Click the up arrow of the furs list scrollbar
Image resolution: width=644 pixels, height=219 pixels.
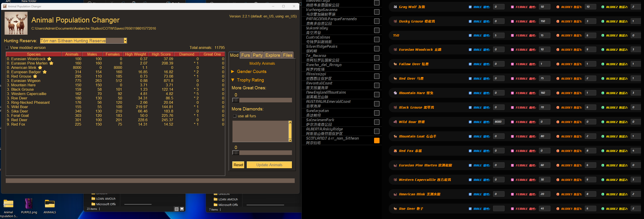pos(290,122)
